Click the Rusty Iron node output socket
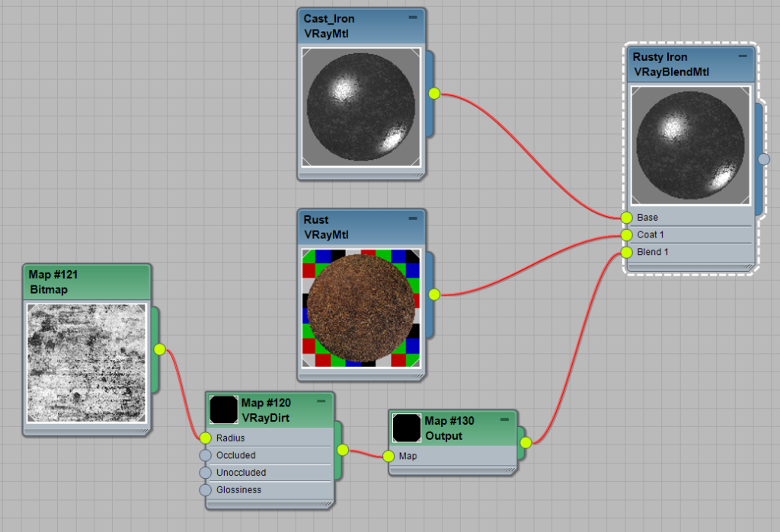Image resolution: width=780 pixels, height=532 pixels. 764,159
